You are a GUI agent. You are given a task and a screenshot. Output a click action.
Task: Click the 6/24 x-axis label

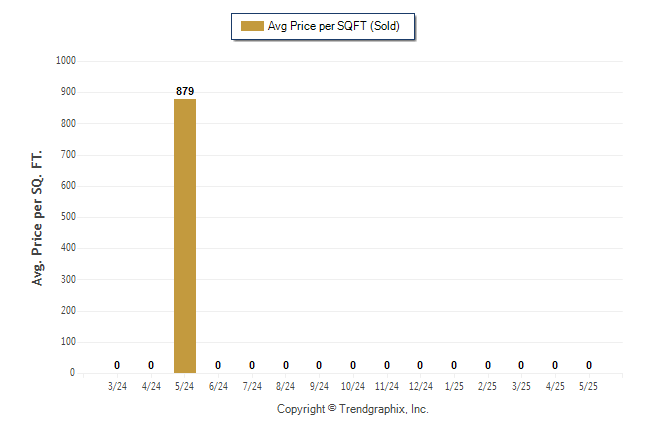point(218,386)
